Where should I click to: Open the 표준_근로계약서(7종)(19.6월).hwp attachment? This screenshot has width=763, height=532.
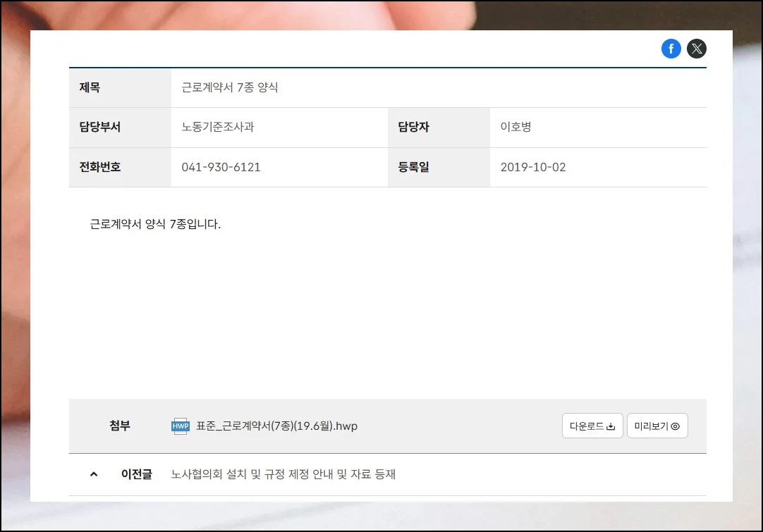[276, 426]
